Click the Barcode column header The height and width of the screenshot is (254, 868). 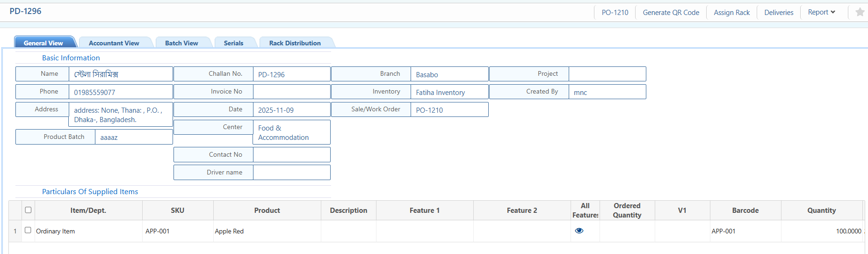745,210
